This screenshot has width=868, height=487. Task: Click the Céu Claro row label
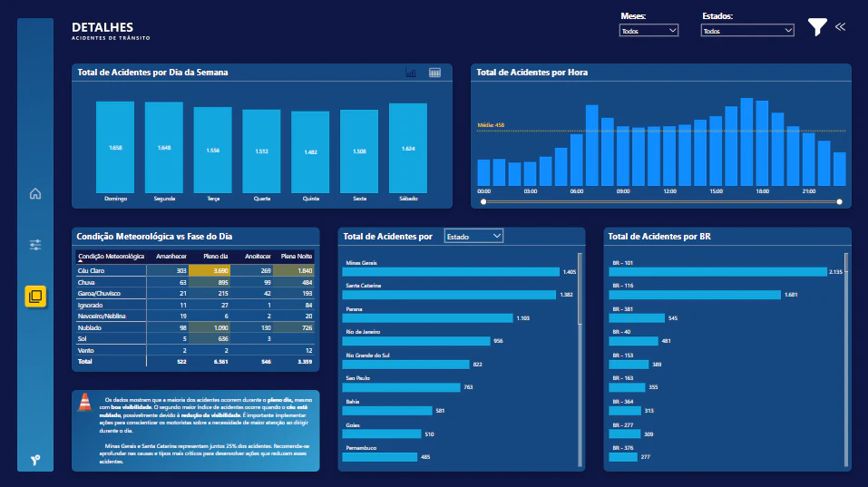(x=91, y=270)
